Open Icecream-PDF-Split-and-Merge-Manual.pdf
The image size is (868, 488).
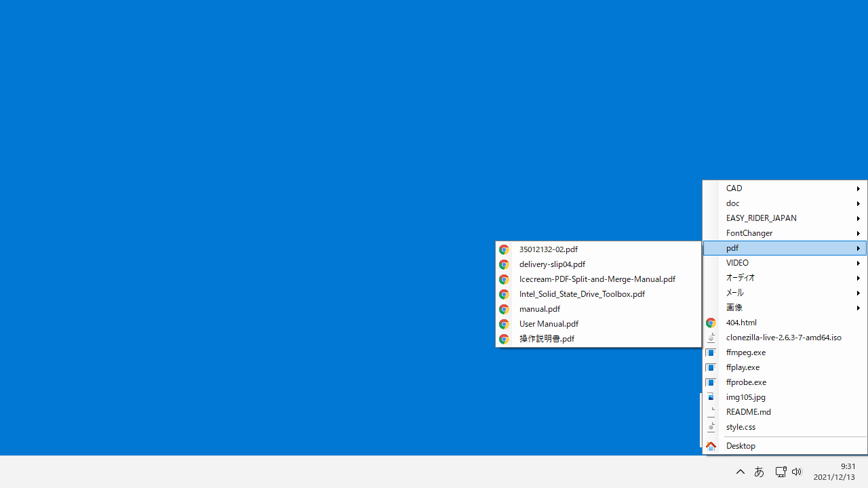pyautogui.click(x=598, y=279)
